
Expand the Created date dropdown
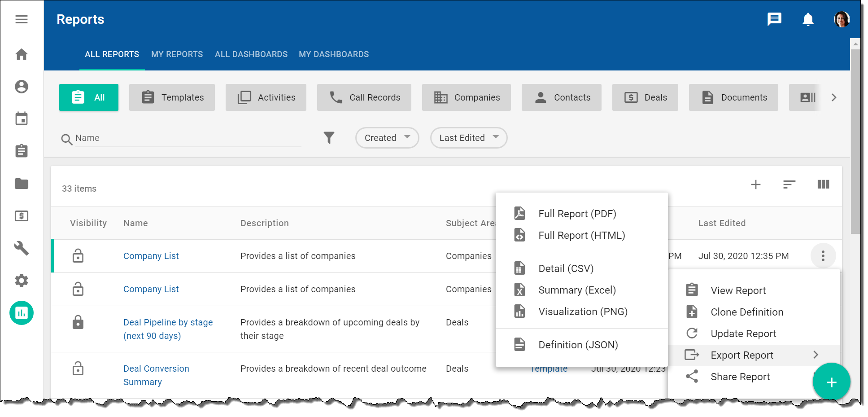(x=387, y=138)
